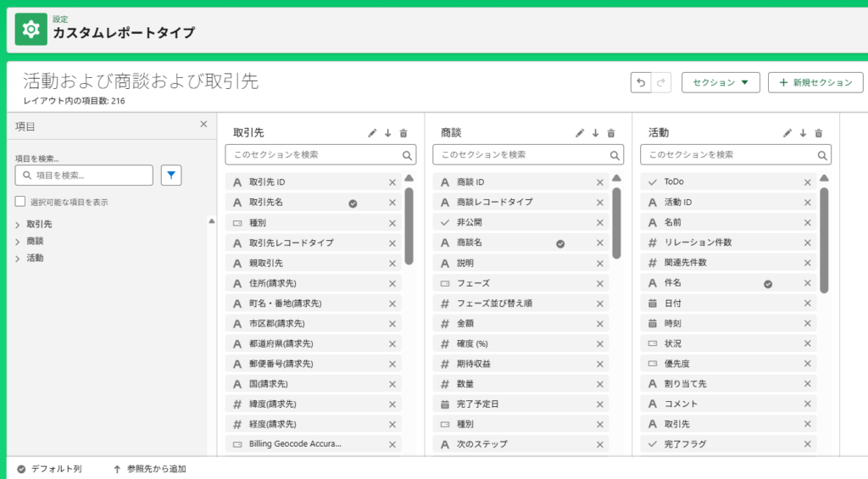Redo the layout change

[661, 82]
